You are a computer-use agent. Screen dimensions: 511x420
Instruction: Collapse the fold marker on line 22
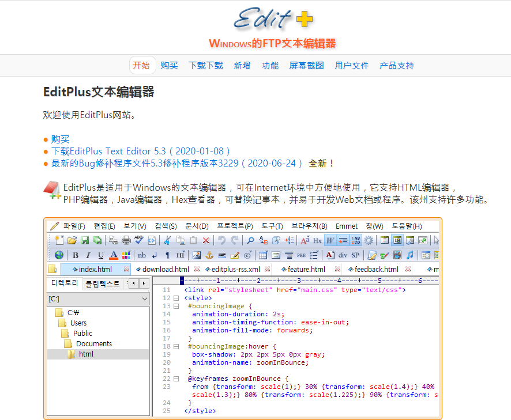(x=176, y=379)
